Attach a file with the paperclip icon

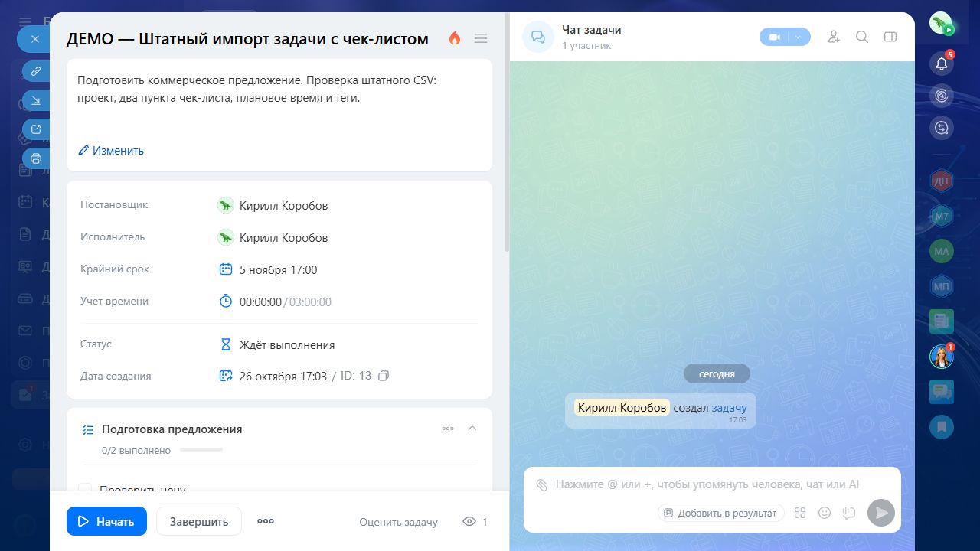point(541,484)
